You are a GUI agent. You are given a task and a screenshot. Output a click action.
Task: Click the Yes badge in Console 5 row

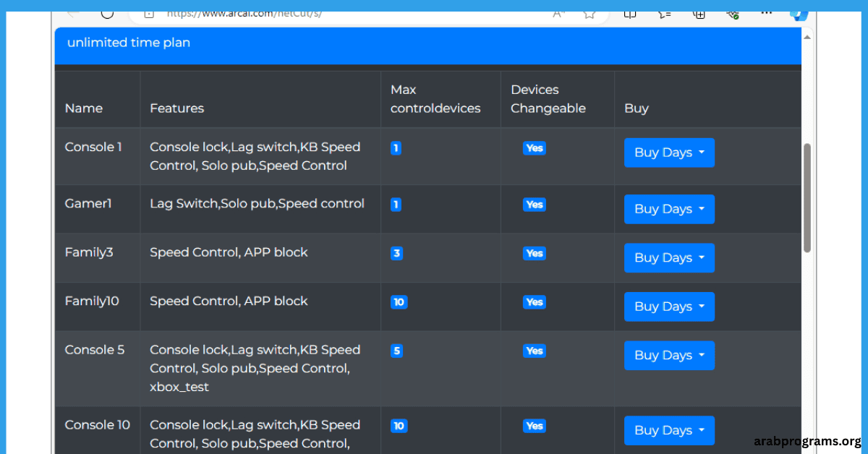535,351
